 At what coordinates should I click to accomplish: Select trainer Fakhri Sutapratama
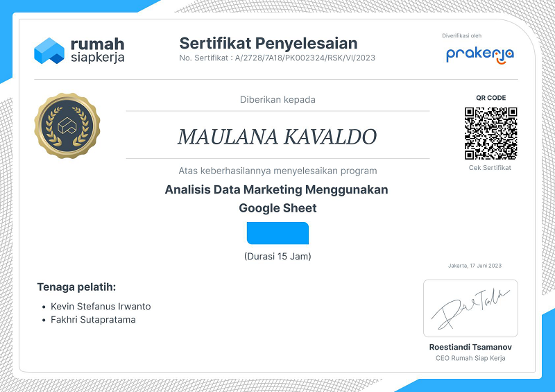coord(93,320)
